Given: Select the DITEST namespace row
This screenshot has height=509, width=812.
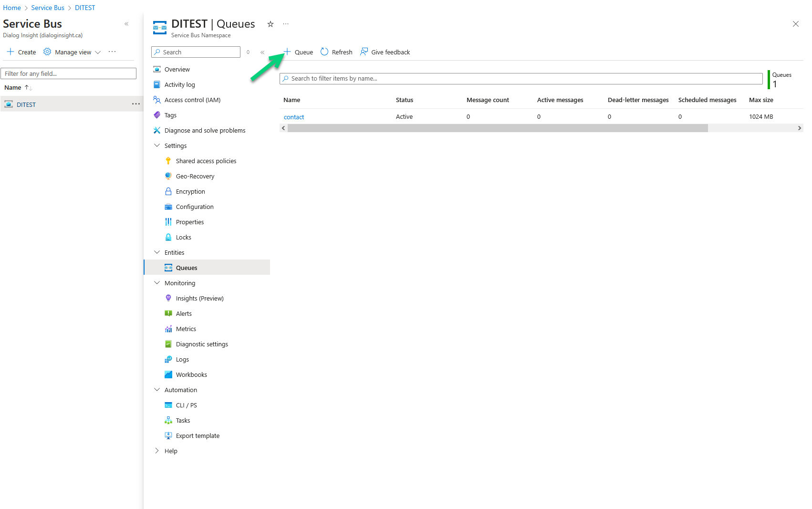Looking at the screenshot, I should click(x=72, y=104).
